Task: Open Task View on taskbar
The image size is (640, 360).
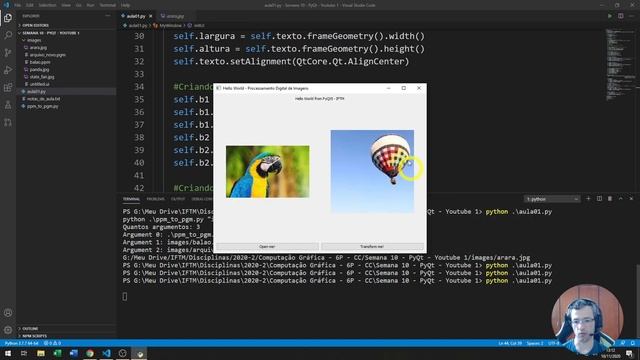Action: [x=24, y=353]
